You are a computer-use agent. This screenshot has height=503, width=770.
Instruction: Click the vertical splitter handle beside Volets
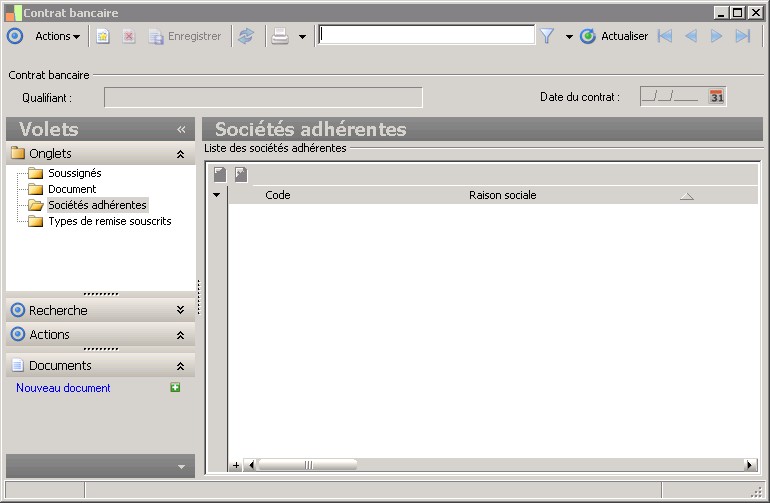coord(198,297)
